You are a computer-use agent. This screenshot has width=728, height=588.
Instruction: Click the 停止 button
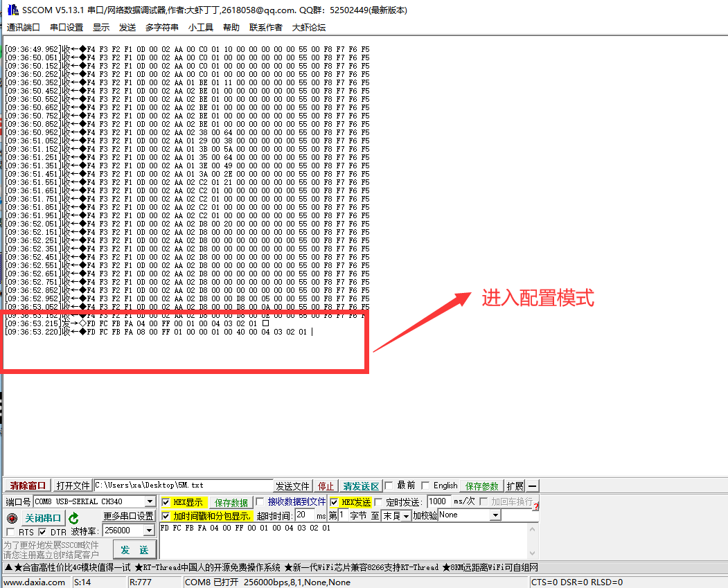pos(326,486)
